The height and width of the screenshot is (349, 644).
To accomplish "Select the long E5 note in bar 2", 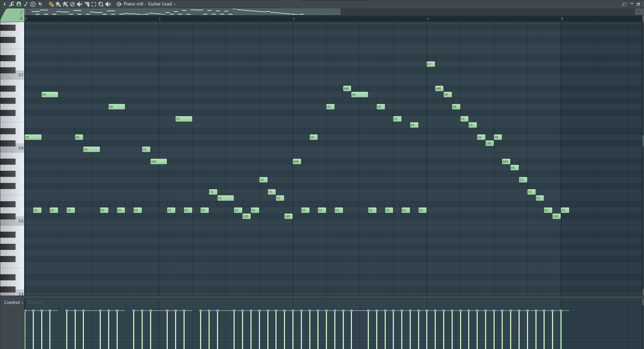I will tap(225, 198).
